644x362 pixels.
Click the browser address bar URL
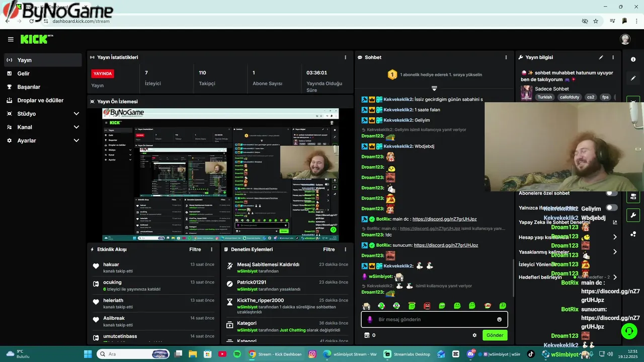coord(80,21)
